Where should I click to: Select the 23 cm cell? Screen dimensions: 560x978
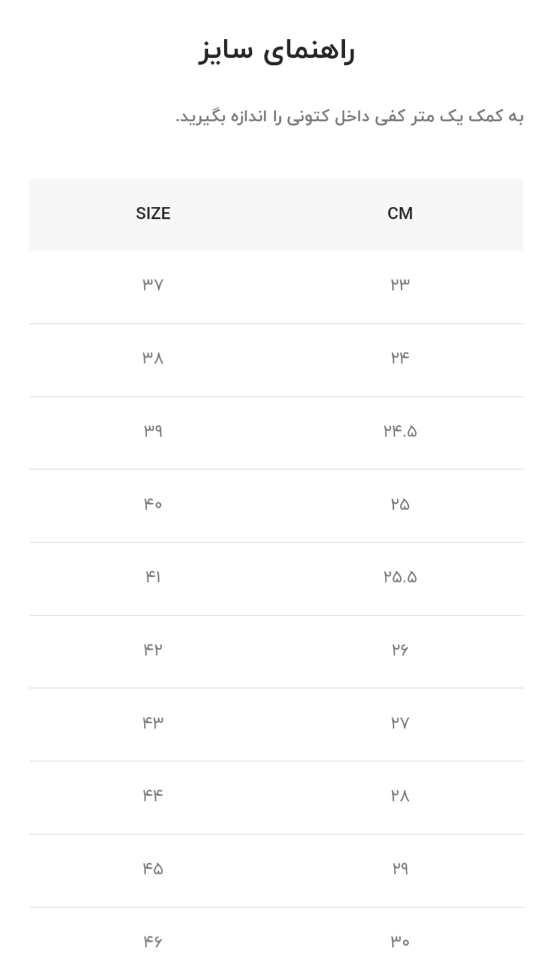(400, 284)
